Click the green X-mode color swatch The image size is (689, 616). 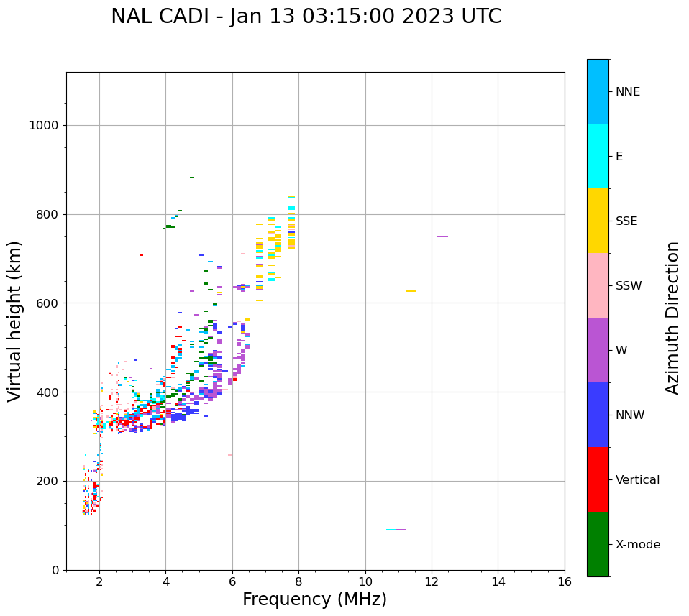[x=598, y=544]
